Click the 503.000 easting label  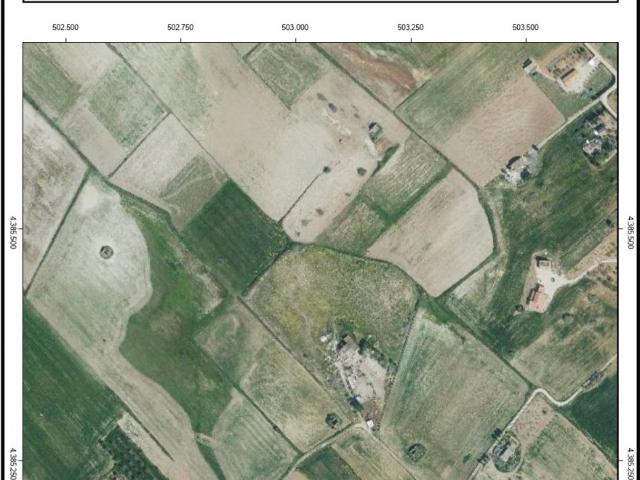point(295,27)
